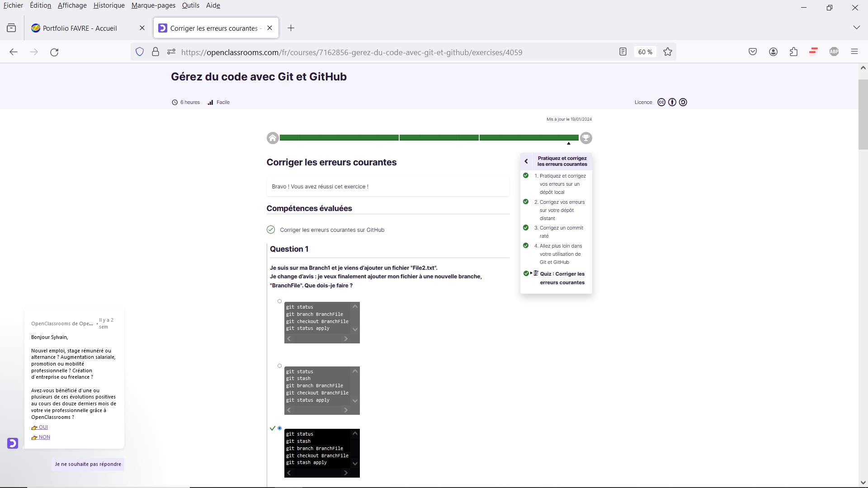Click the first green progress bar segment
Image resolution: width=868 pixels, height=488 pixels.
coord(339,137)
